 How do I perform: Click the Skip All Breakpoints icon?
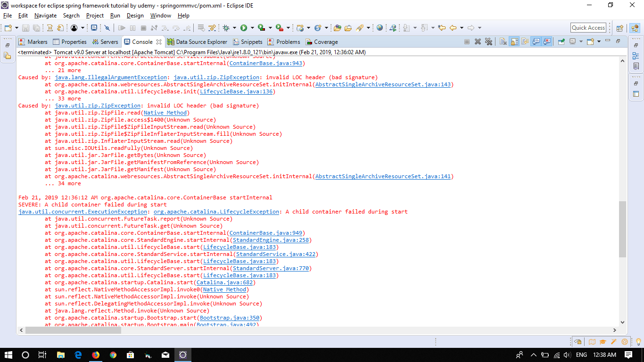click(107, 28)
